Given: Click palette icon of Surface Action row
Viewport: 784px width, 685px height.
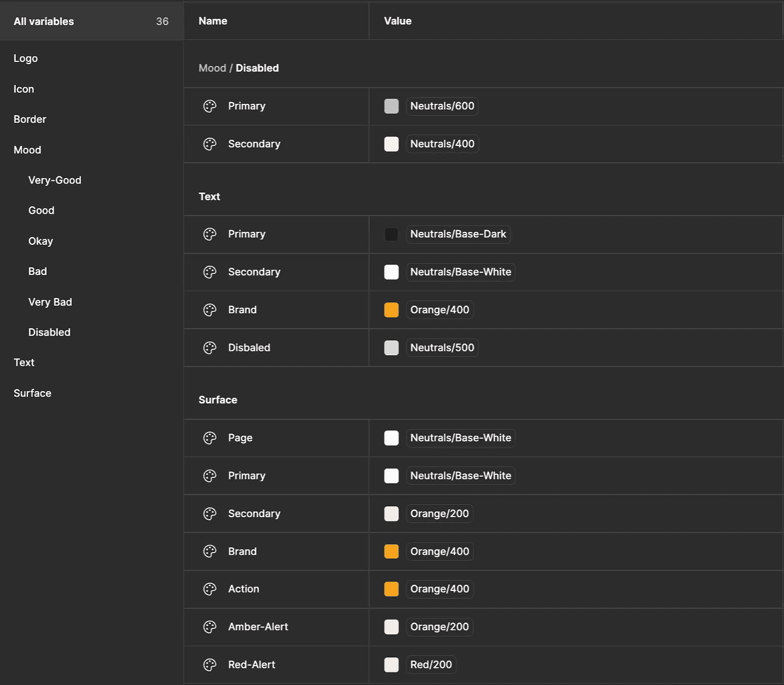Looking at the screenshot, I should [x=209, y=589].
